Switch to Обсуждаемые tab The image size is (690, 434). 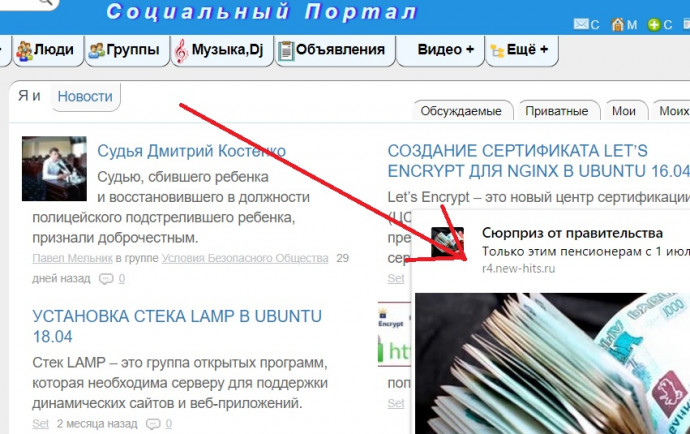pos(461,111)
